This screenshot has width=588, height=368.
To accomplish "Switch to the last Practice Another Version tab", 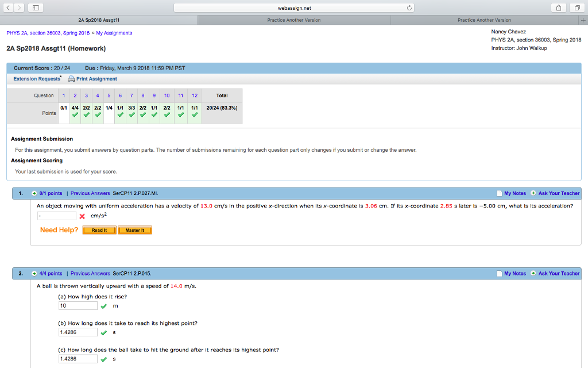I will pos(485,20).
